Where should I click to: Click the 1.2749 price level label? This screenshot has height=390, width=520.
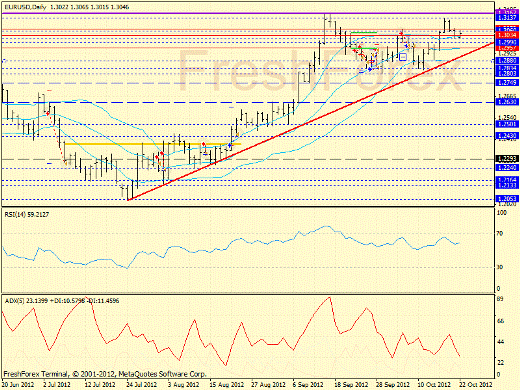tap(507, 83)
